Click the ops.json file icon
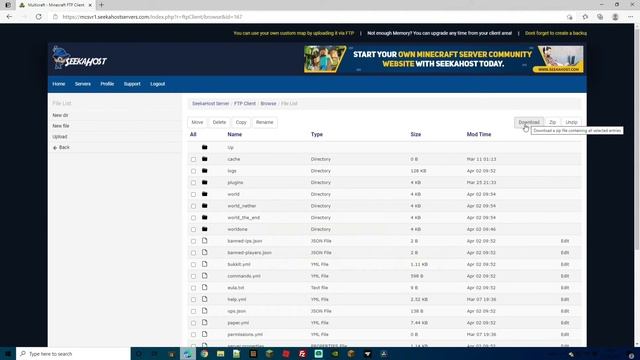The image size is (640, 360). pyautogui.click(x=204, y=311)
